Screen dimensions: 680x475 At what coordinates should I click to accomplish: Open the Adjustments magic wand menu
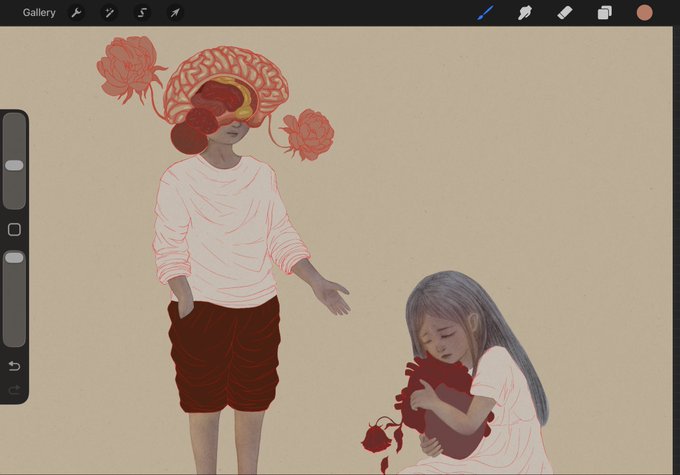(x=109, y=13)
